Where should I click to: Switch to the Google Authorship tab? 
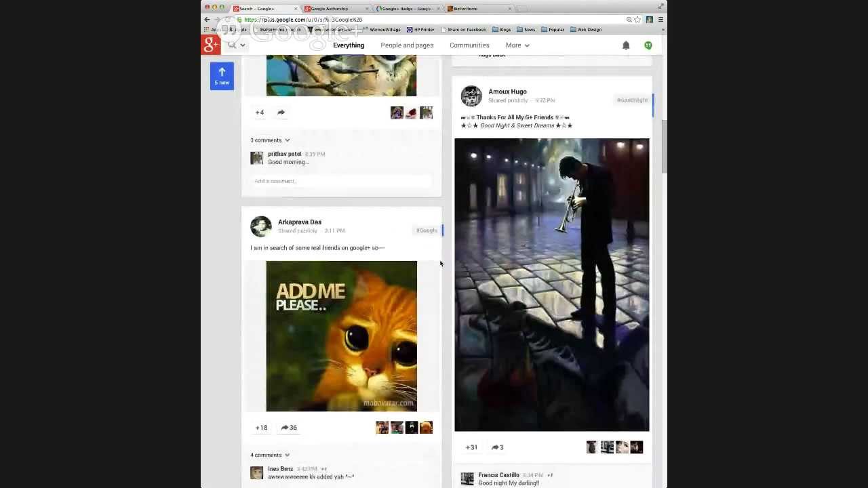(x=335, y=8)
